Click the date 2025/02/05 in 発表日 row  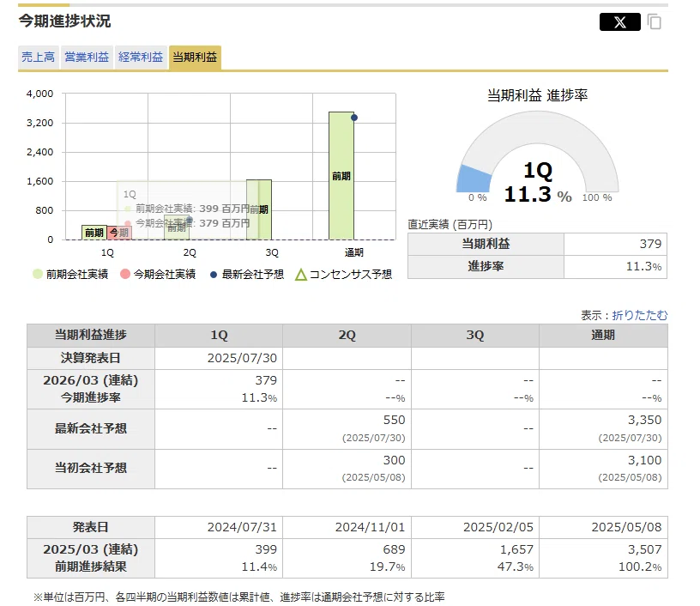coord(498,527)
